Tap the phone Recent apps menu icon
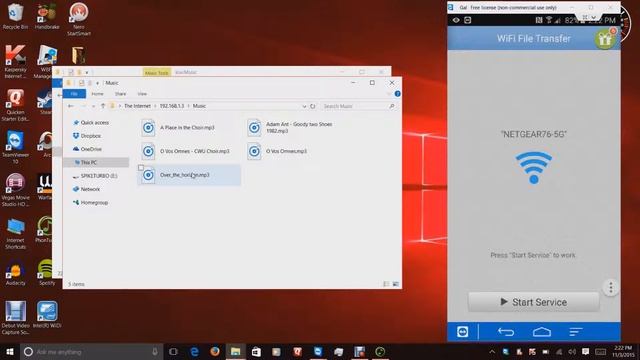The width and height of the screenshot is (640, 360). point(576,332)
